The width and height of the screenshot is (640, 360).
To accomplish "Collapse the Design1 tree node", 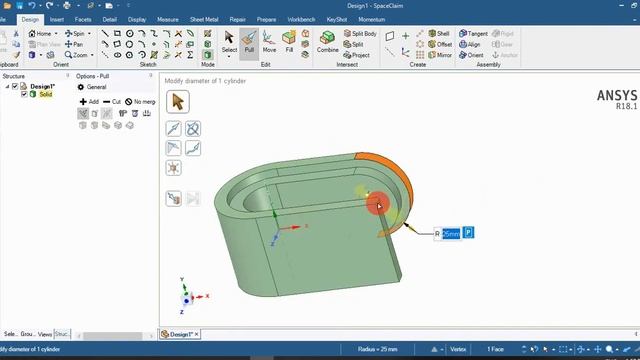I will 7,87.
